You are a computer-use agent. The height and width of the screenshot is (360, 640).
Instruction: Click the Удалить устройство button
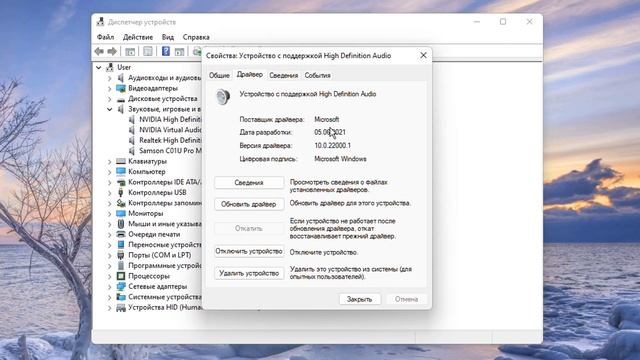249,273
